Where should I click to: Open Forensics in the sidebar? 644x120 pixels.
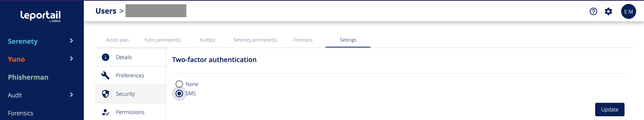[21, 113]
